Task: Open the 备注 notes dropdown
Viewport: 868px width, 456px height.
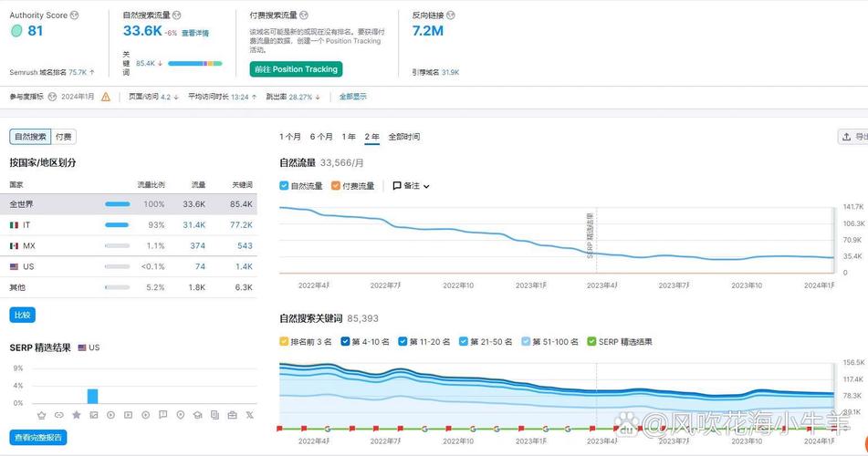Action: pyautogui.click(x=411, y=186)
